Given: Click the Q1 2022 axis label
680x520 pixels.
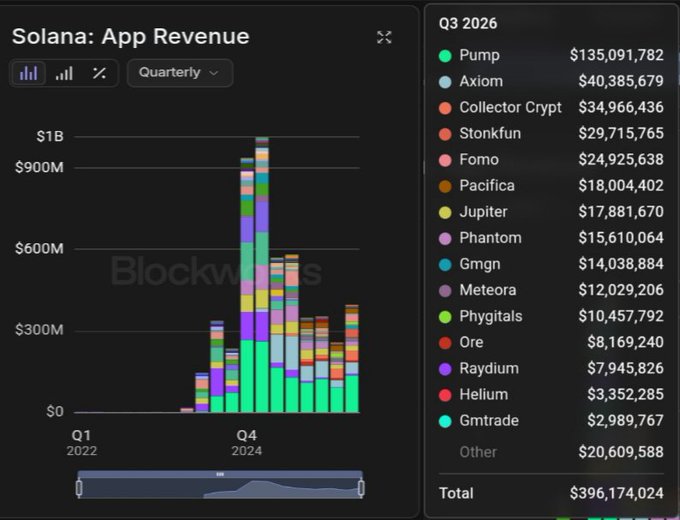Looking at the screenshot, I should [x=82, y=443].
